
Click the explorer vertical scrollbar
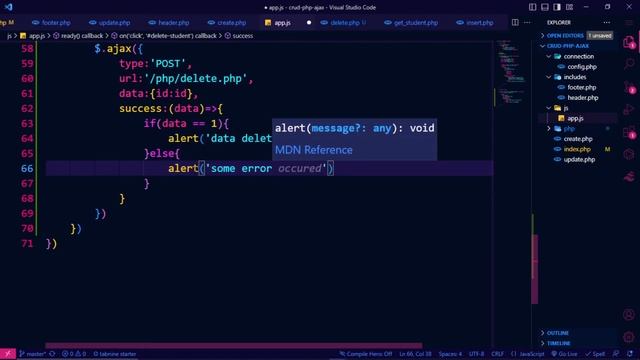click(534, 269)
